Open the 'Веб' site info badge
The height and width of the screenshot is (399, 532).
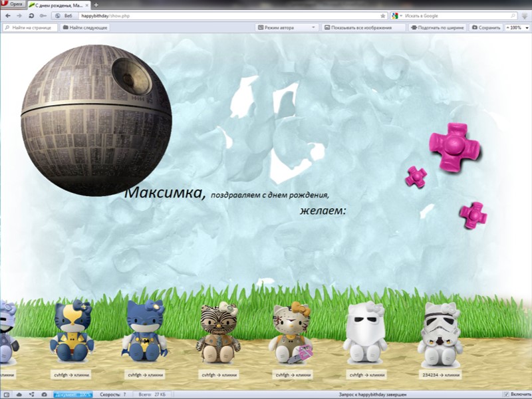[x=65, y=15]
